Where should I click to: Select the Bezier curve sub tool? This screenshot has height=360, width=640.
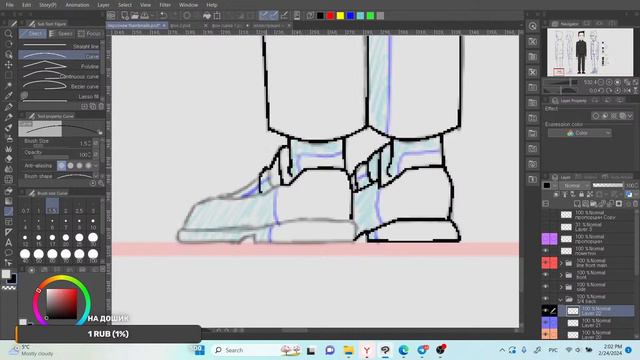60,86
